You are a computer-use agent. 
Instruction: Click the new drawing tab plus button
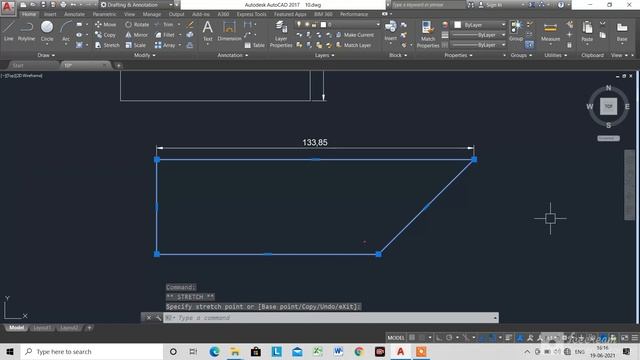coord(118,65)
